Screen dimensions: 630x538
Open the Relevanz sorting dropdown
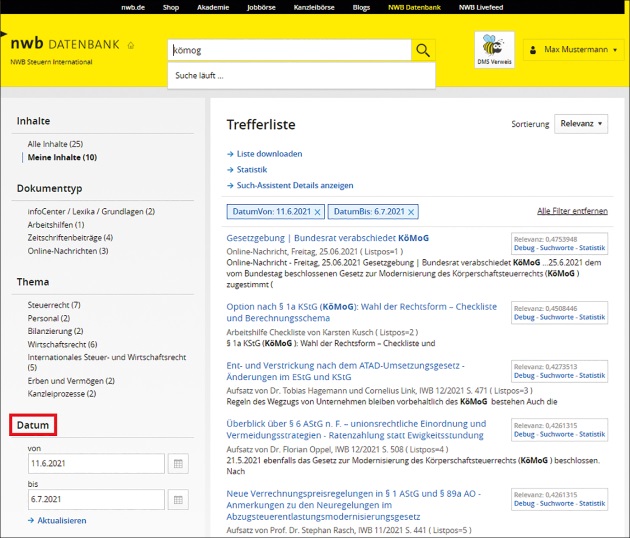580,124
